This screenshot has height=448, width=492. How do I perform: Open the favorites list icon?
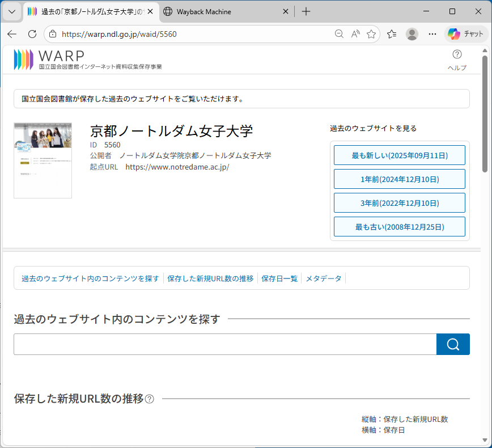coord(392,34)
